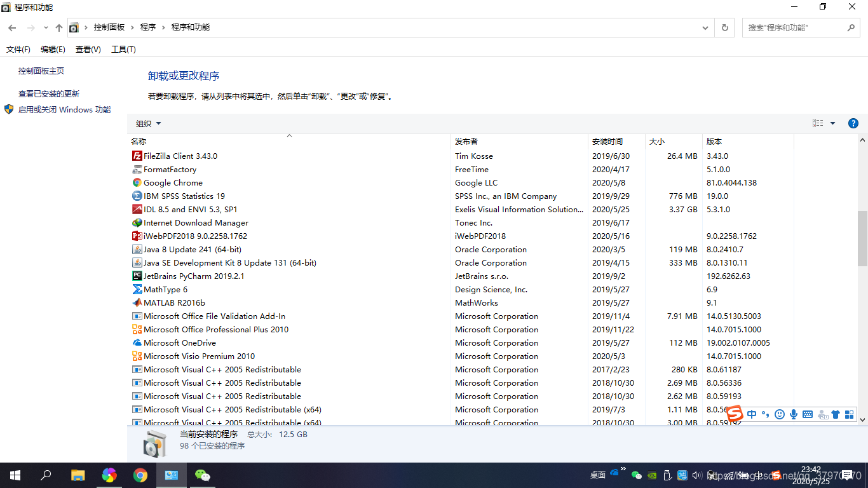
Task: Select the iWebPDF2018 program icon
Action: [137, 236]
